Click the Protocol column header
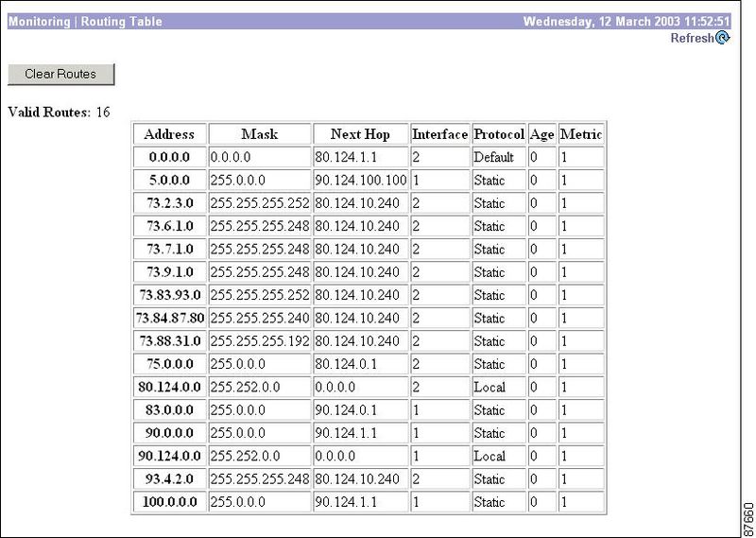 [x=498, y=134]
